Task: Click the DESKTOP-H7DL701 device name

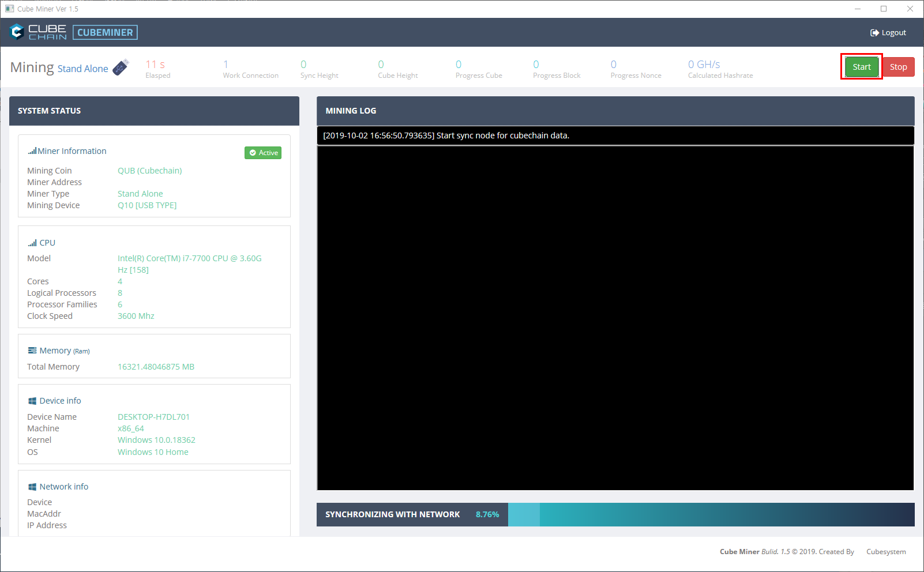Action: pos(153,417)
